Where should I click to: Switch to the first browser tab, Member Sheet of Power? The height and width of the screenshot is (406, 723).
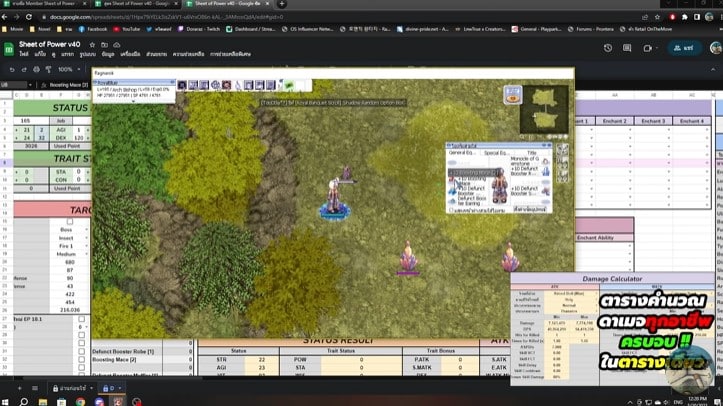[x=44, y=4]
